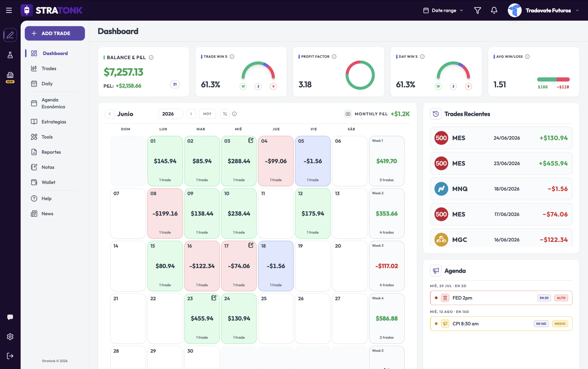Open the Week 3 summary -$117.02
Viewport: 588px width, 369px height.
[x=386, y=266]
